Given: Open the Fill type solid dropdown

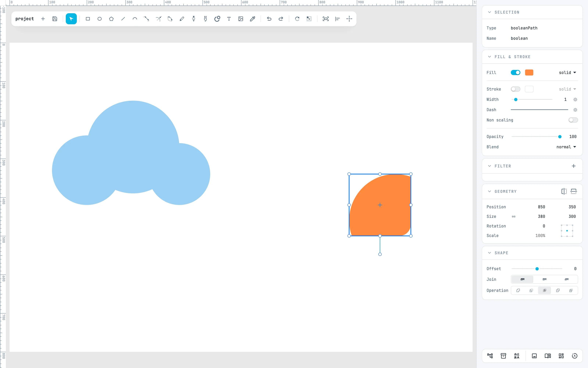Looking at the screenshot, I should (x=567, y=72).
